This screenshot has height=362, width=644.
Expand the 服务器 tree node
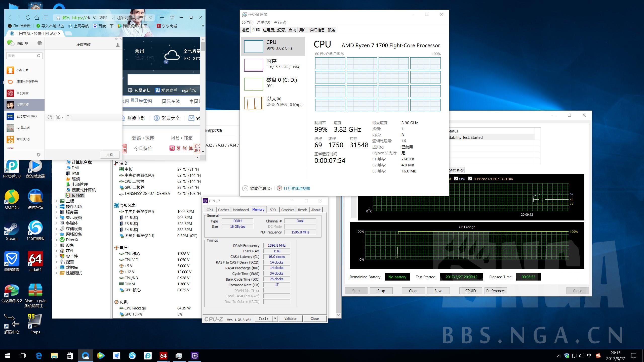pyautogui.click(x=56, y=212)
